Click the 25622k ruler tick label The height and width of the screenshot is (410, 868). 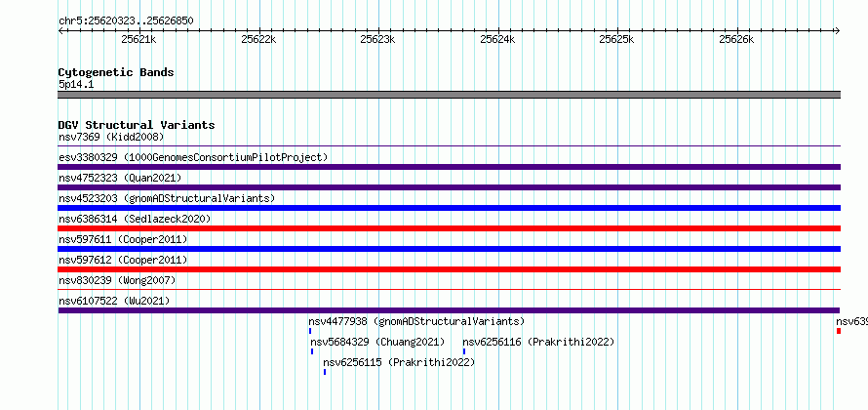point(258,39)
